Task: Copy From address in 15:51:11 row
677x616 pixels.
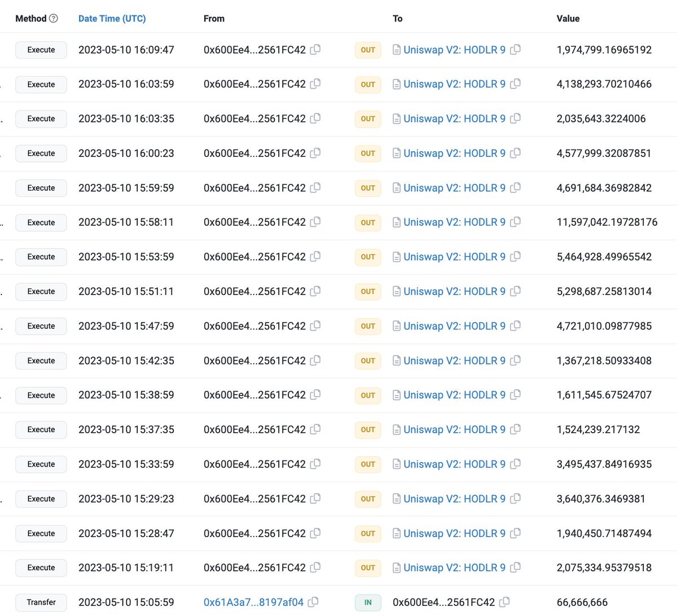Action: pos(315,291)
